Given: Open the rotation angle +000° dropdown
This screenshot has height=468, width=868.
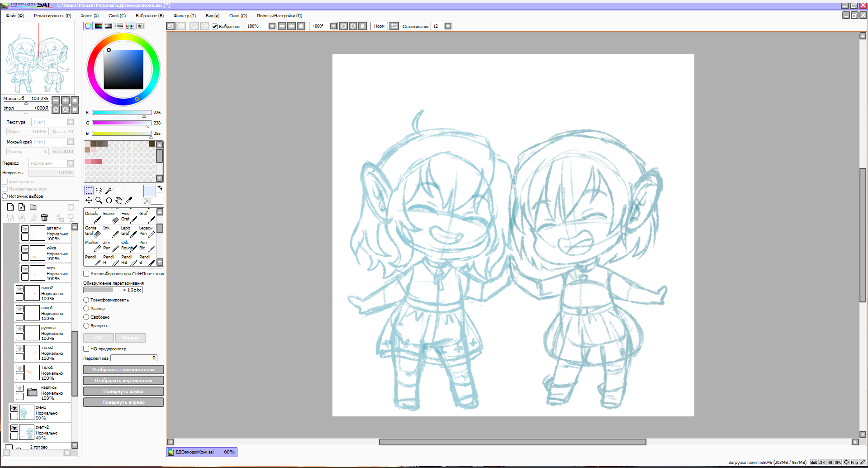Looking at the screenshot, I should click(x=333, y=26).
